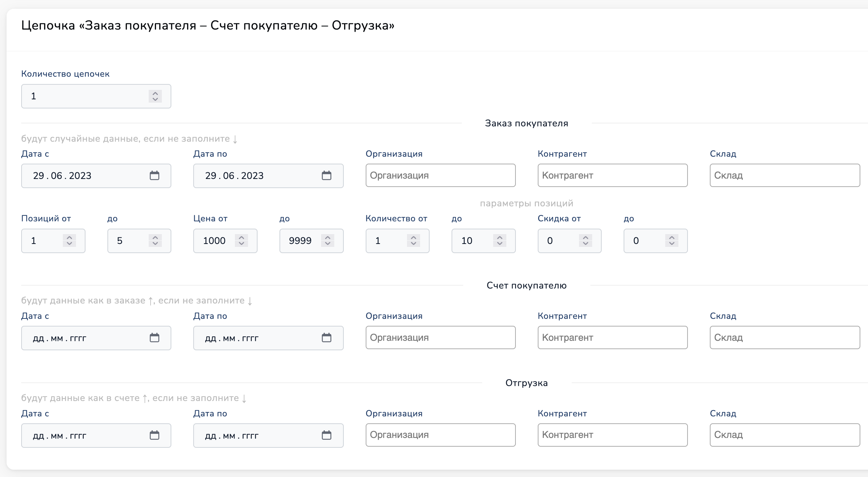Click stepper arrows on 'Позиций от' field

tap(69, 240)
